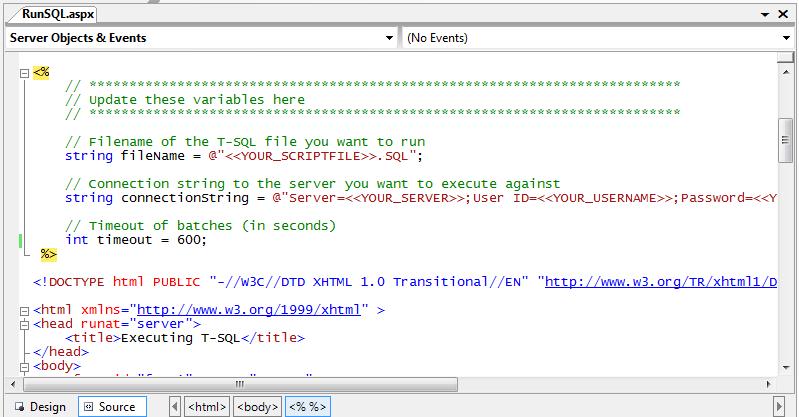Collapse the <head runat="server"> section
Viewport: 799px width, 417px height.
point(24,324)
